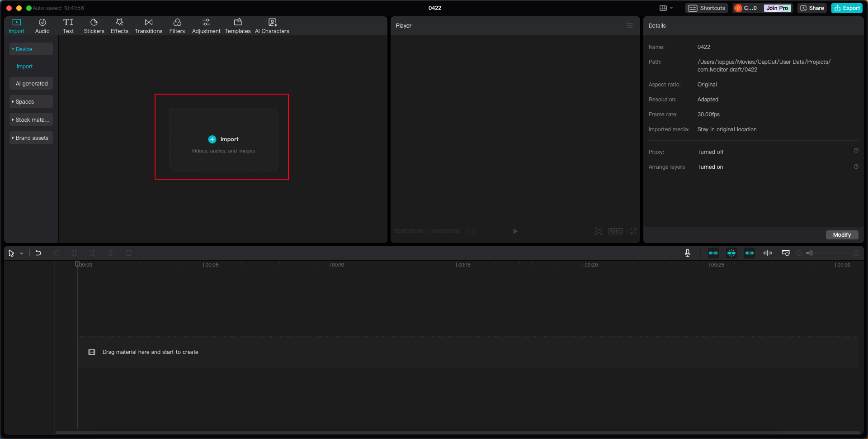Screen dimensions: 868x439
Task: Toggle preview axis
Action: point(768,253)
